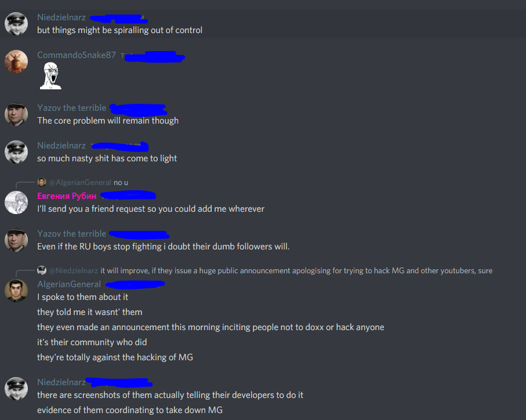526x420 pixels.
Task: Jump to replied '@AlgerianGeneral no u' message
Action: coord(89,183)
